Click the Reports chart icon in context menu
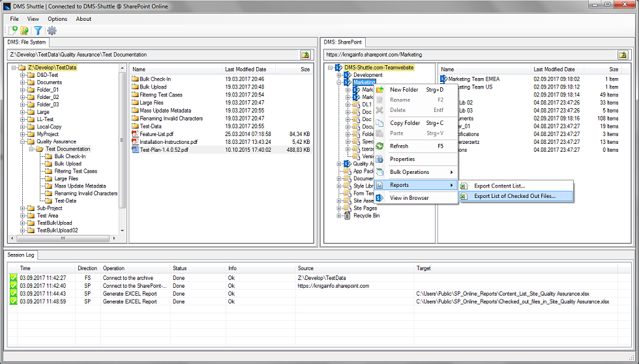The height and width of the screenshot is (364, 639). pos(379,186)
